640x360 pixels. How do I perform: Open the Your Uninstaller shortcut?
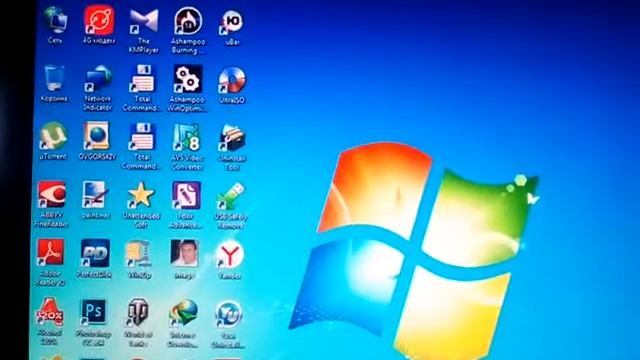[229, 315]
